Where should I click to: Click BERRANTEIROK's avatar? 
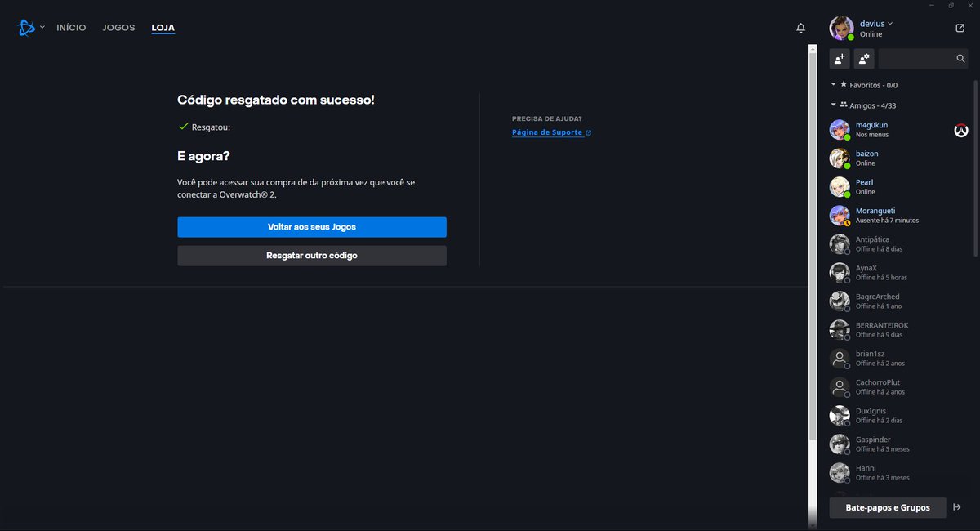840,330
